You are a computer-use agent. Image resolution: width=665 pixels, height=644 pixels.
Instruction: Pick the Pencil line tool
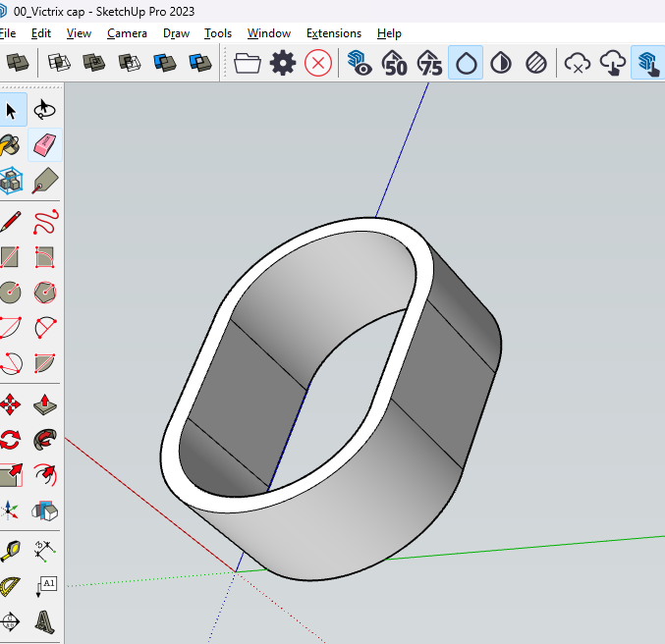[x=11, y=222]
